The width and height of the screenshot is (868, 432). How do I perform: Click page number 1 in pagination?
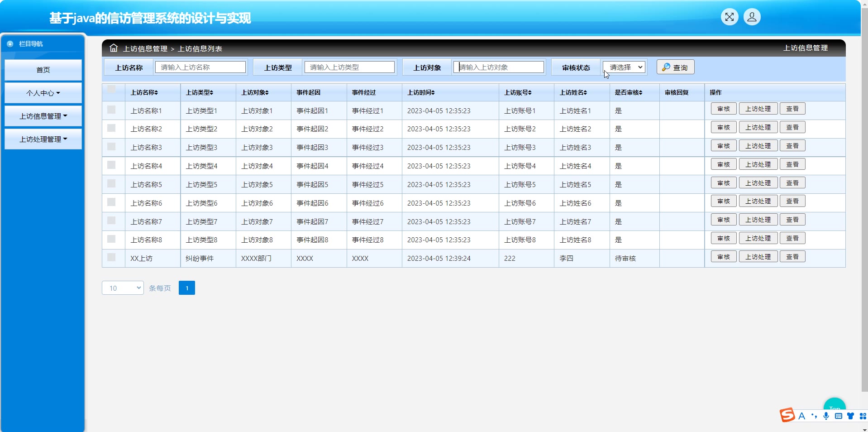[187, 288]
